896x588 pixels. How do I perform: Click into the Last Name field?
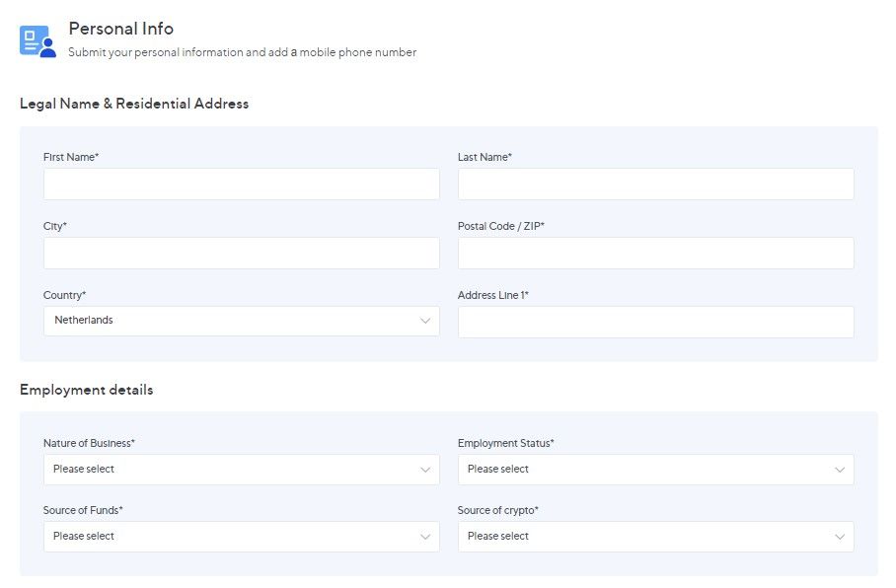(655, 184)
